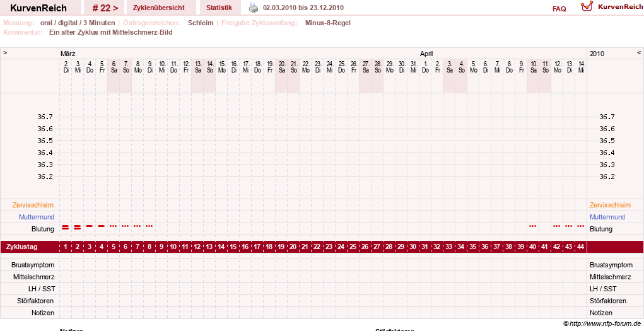
Task: Click the '6. Sa' date column header
Action: pyautogui.click(x=114, y=67)
